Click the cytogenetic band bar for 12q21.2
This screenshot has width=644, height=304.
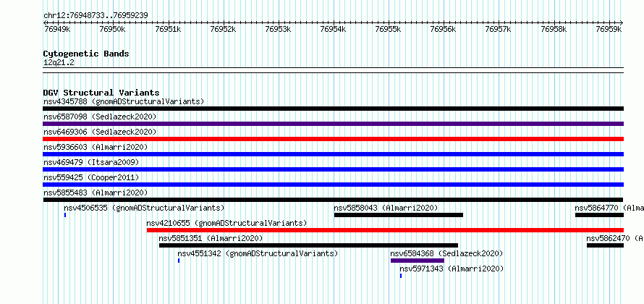click(333, 70)
